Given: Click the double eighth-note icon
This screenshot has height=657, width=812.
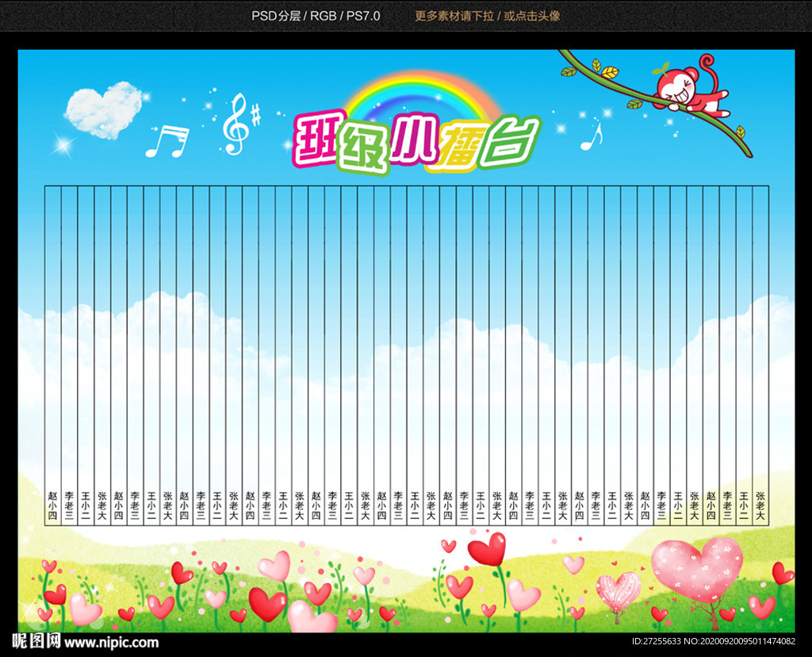Looking at the screenshot, I should pyautogui.click(x=169, y=143).
